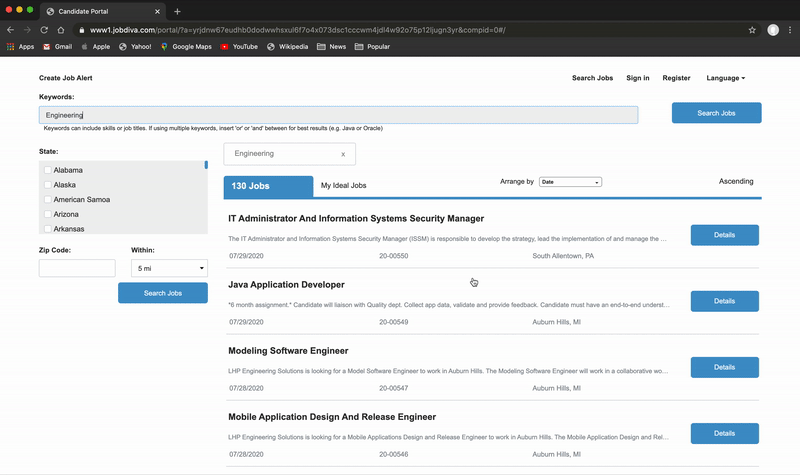Click Search Jobs in top navigation

(592, 78)
